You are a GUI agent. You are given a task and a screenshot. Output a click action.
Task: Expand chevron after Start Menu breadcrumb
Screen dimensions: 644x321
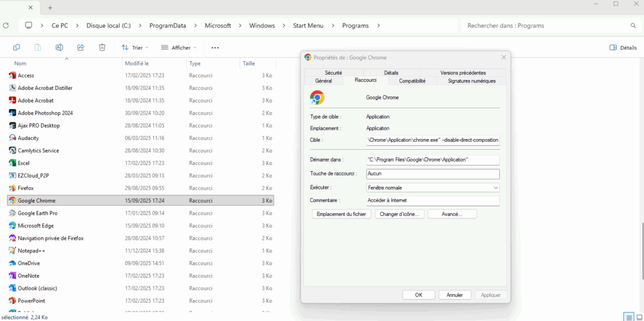point(333,25)
